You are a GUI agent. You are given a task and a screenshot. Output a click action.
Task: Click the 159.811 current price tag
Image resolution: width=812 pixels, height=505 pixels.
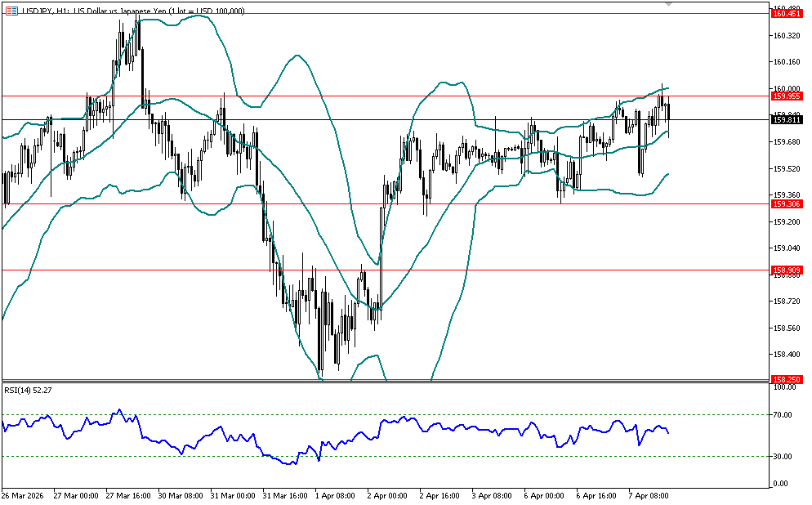pos(787,119)
